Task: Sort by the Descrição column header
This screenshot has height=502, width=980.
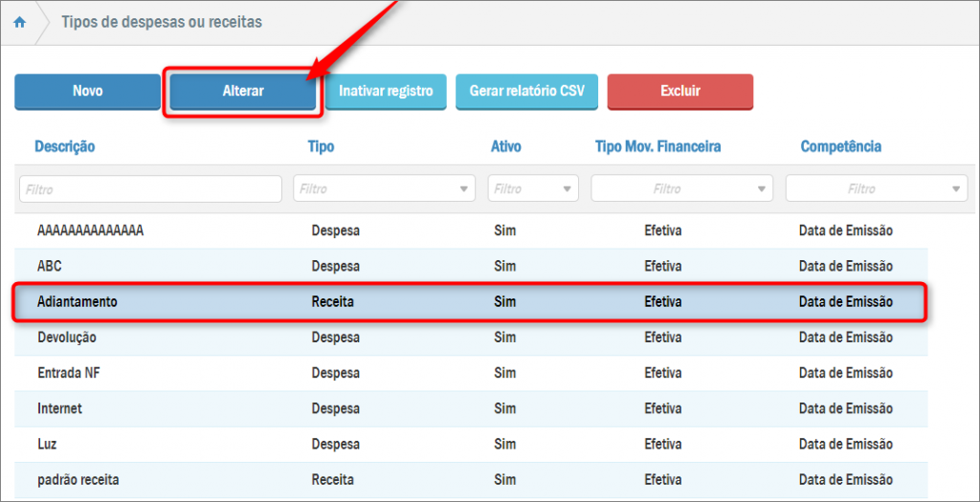Action: [65, 147]
